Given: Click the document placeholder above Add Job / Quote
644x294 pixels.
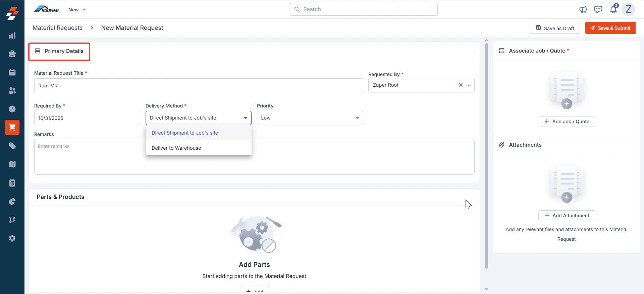Looking at the screenshot, I should pyautogui.click(x=567, y=90).
